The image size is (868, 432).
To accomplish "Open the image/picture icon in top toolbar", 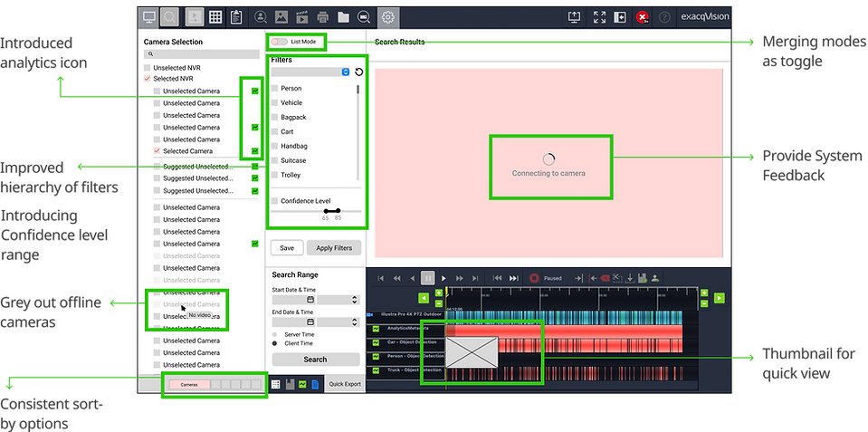I will point(281,17).
